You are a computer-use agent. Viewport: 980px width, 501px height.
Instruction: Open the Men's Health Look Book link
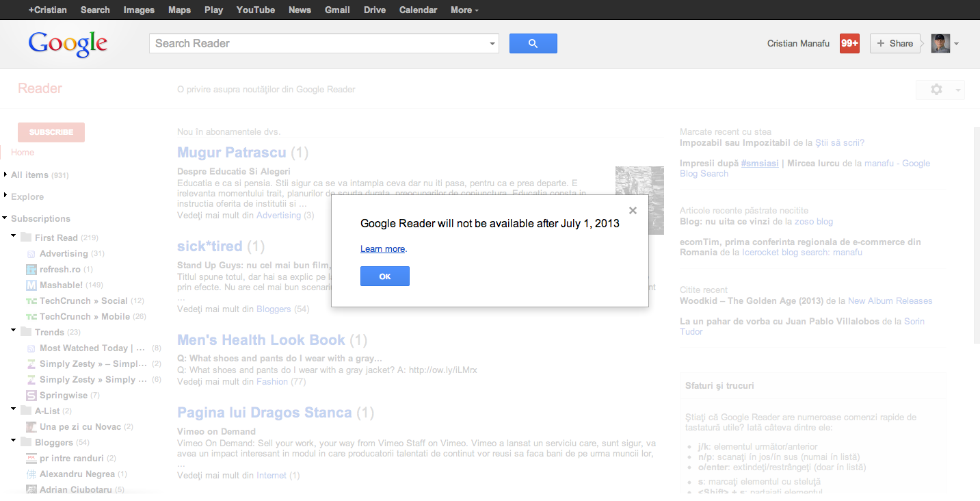(261, 339)
